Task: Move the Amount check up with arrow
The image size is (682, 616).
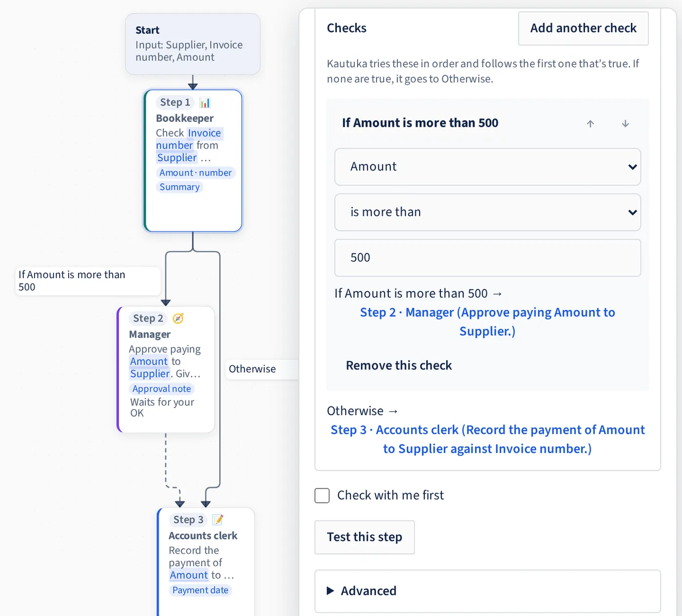Action: (590, 124)
